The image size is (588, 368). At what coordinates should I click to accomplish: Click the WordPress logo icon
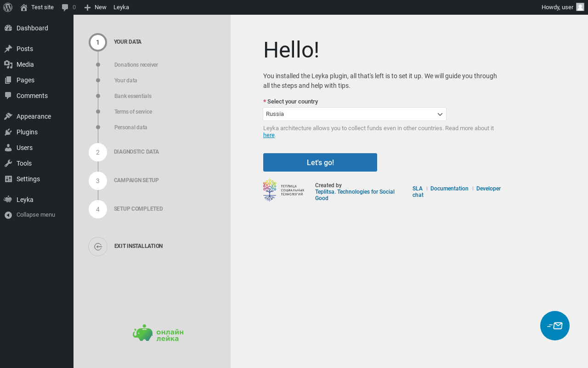pyautogui.click(x=7, y=7)
